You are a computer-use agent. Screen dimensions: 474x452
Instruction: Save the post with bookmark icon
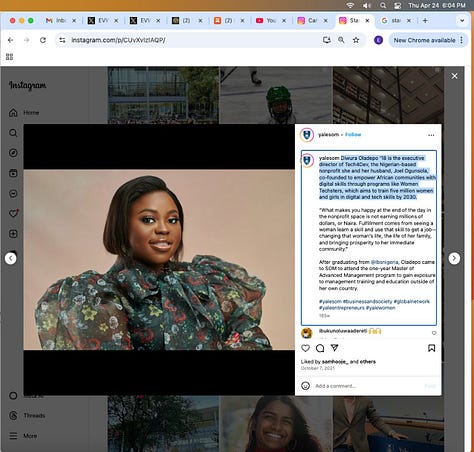[x=431, y=348]
